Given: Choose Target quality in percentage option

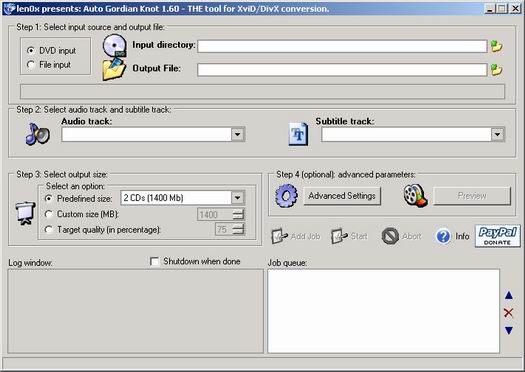Looking at the screenshot, I should (x=49, y=230).
